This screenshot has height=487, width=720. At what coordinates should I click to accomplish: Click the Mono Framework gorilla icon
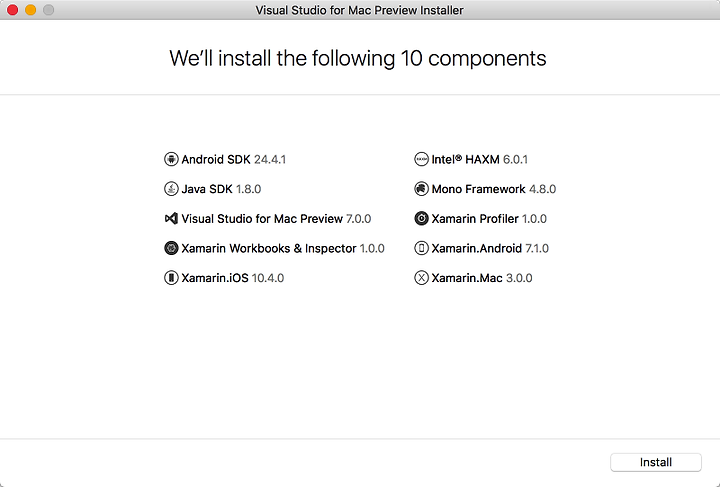pyautogui.click(x=421, y=189)
